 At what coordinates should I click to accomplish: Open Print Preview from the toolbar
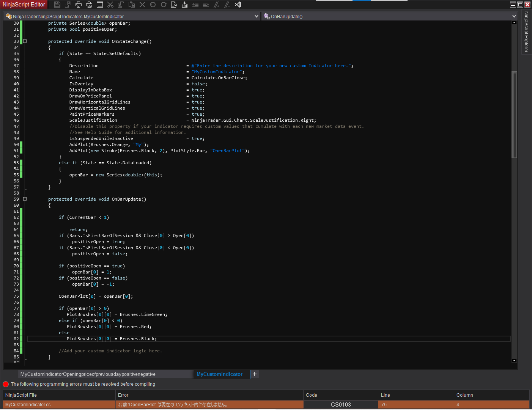pos(89,5)
